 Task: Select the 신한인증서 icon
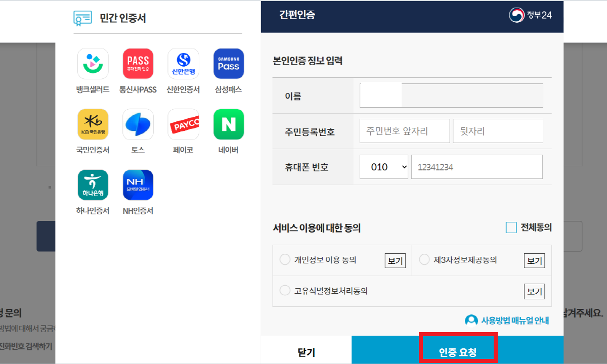click(x=183, y=64)
